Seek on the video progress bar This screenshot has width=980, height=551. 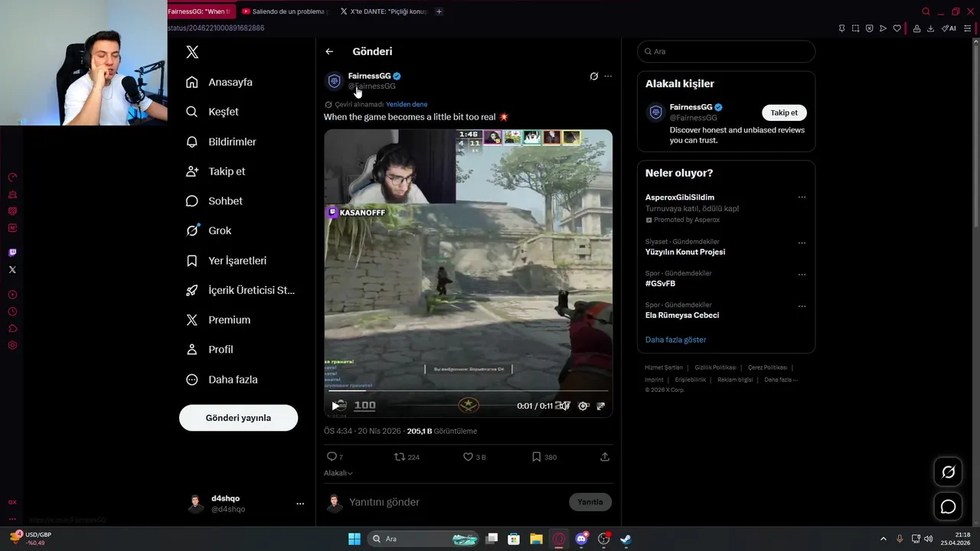tap(468, 391)
